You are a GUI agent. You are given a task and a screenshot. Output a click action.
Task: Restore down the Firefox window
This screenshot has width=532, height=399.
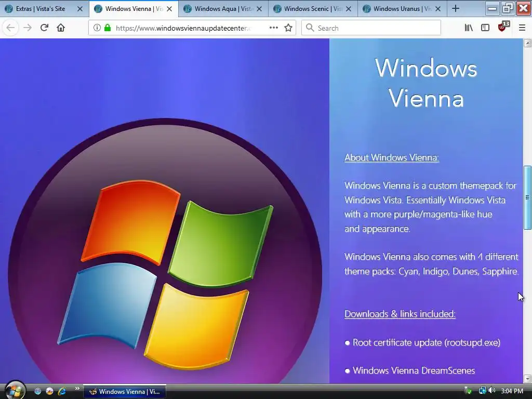[508, 8]
